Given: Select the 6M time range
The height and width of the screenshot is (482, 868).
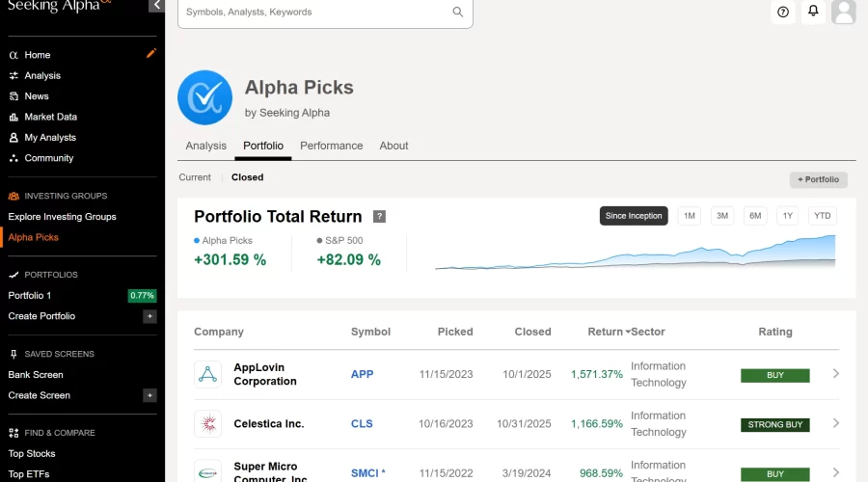Looking at the screenshot, I should point(755,216).
